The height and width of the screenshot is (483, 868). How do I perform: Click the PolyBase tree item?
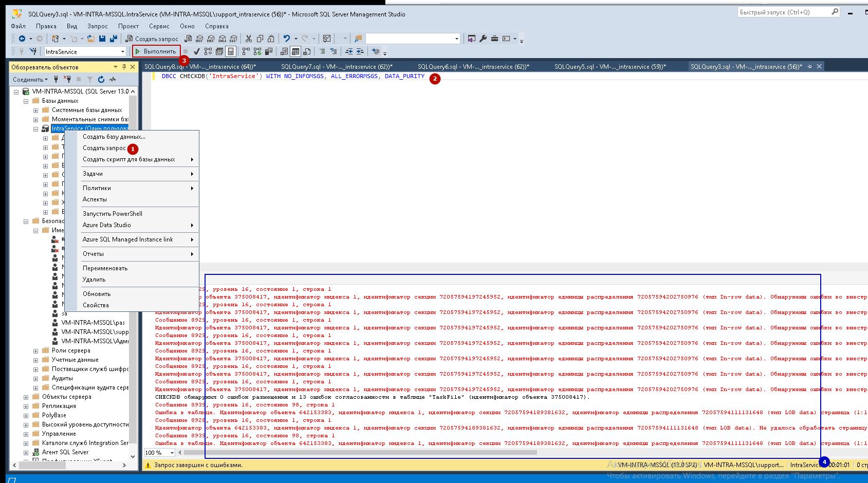54,415
